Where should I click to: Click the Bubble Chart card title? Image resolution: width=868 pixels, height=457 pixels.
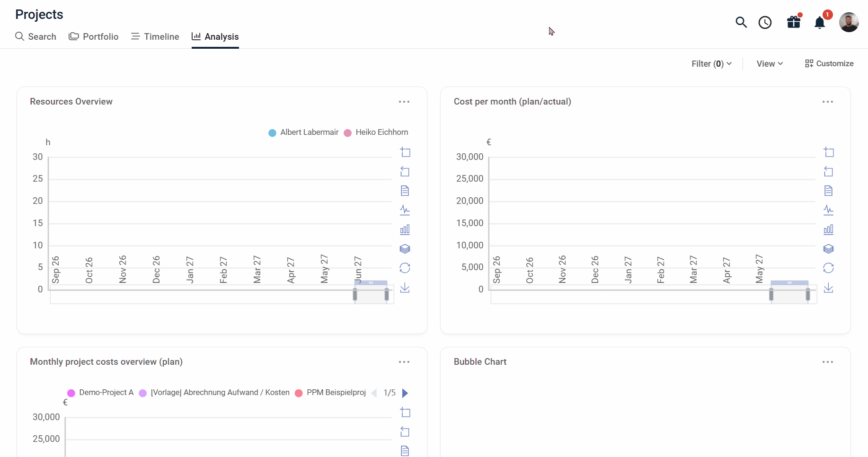[x=480, y=362]
